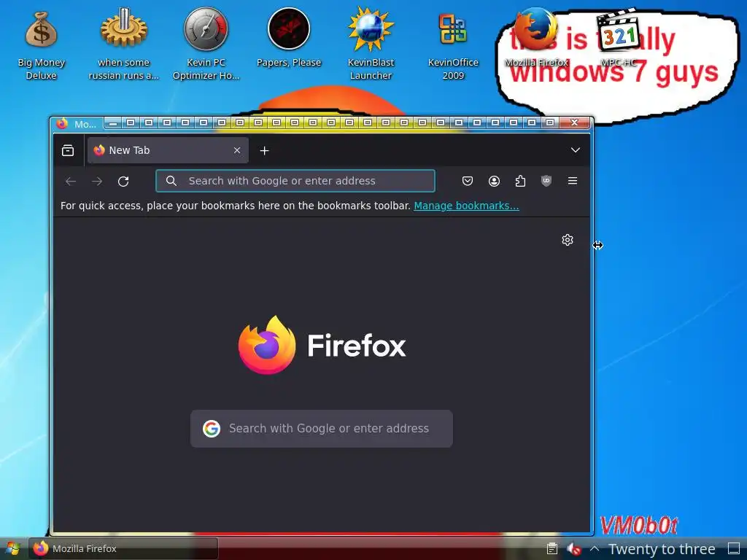Open Firefox window menu icon in titlebar
This screenshot has height=560, width=747.
pos(62,124)
